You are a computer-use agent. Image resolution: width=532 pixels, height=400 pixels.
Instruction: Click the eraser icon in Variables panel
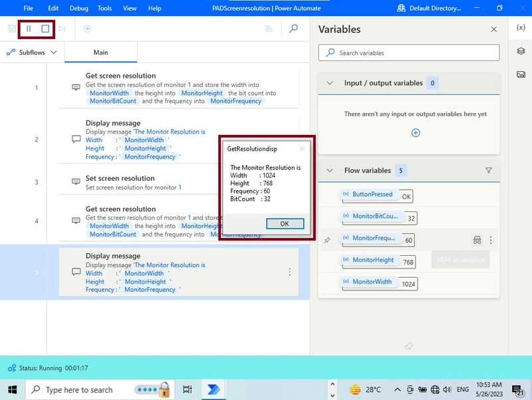pyautogui.click(x=409, y=346)
